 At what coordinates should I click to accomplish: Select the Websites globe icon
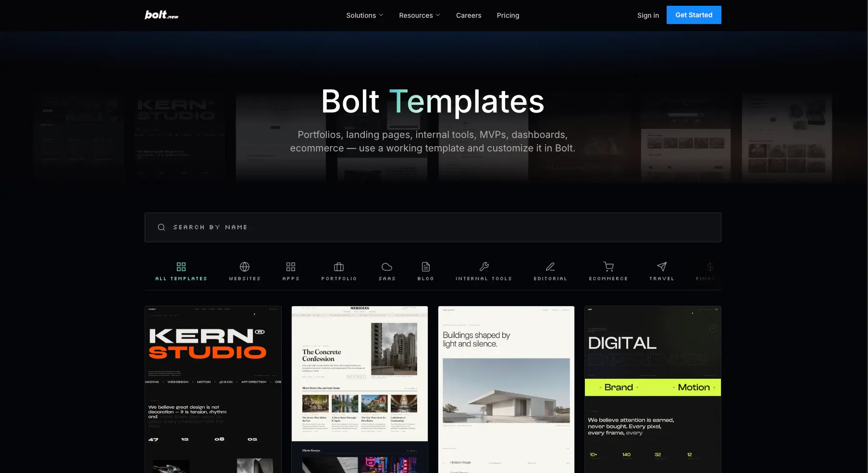tap(245, 267)
